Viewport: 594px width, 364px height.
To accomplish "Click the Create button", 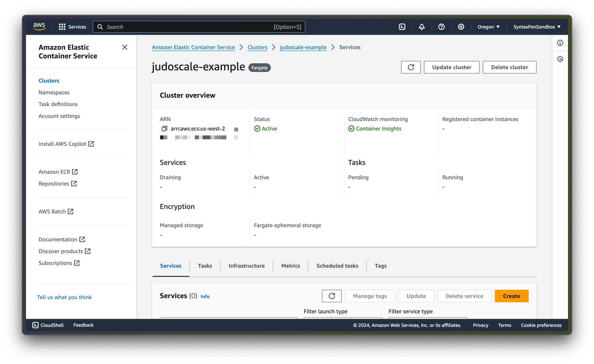I will pos(511,296).
